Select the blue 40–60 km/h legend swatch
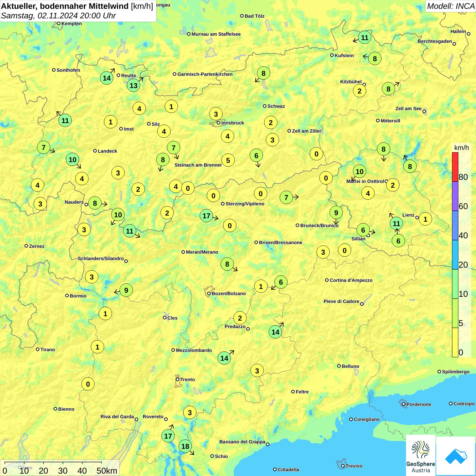The height and width of the screenshot is (476, 476). 455,225
